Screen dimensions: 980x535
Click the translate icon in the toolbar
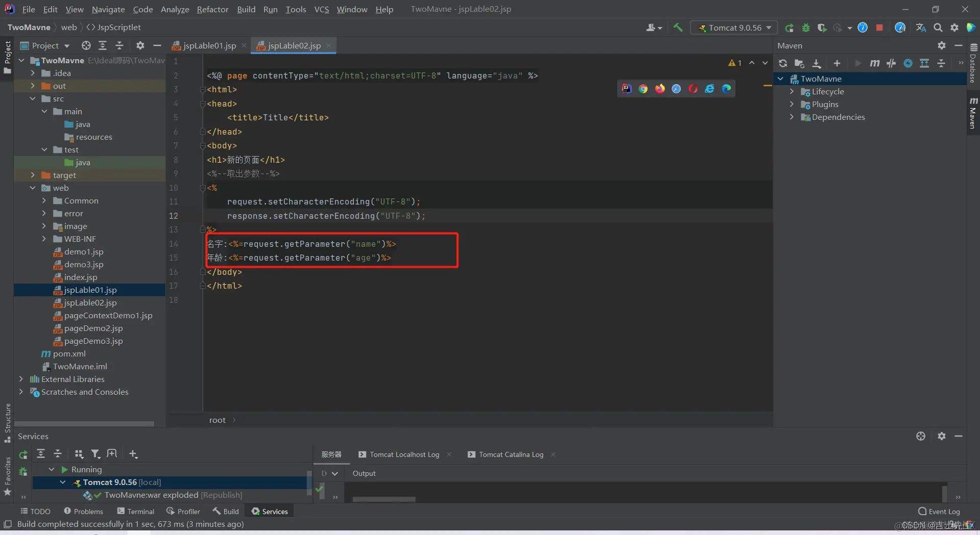tap(921, 28)
